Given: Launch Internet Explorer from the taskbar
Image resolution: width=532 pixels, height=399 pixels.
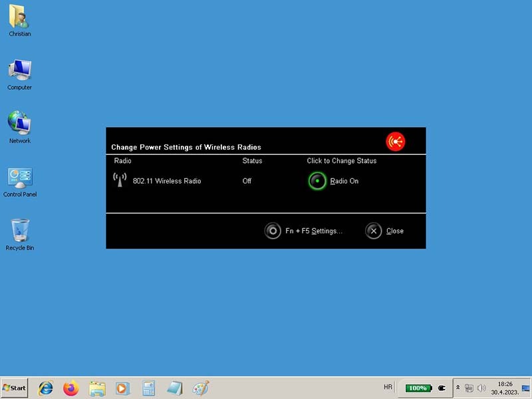Looking at the screenshot, I should (x=46, y=388).
